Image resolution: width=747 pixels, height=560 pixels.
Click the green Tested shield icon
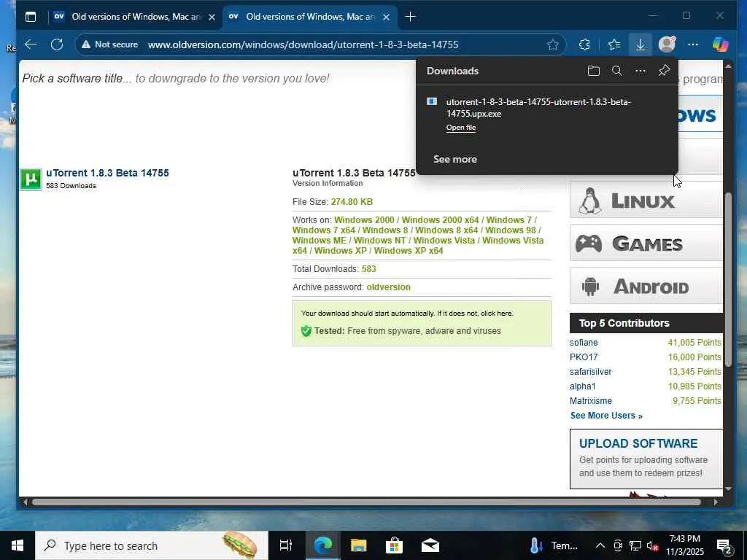pos(306,331)
